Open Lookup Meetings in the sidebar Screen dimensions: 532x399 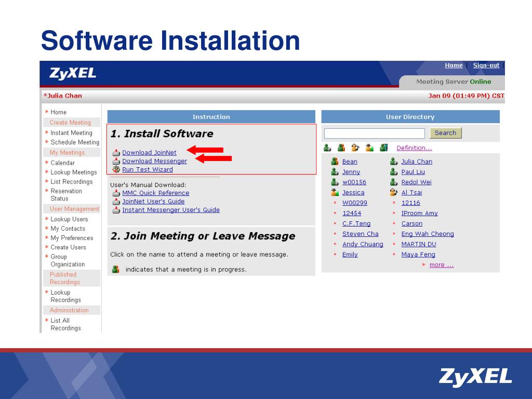[74, 172]
